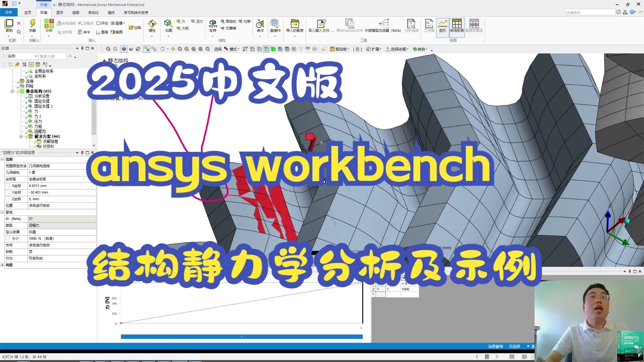Click 点击进行修改 next to 位置

[40, 205]
